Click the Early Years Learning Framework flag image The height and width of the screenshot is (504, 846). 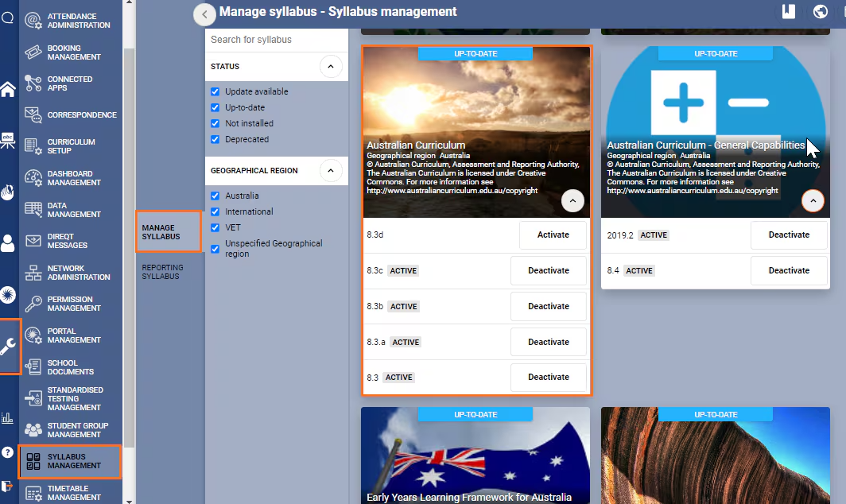click(475, 456)
